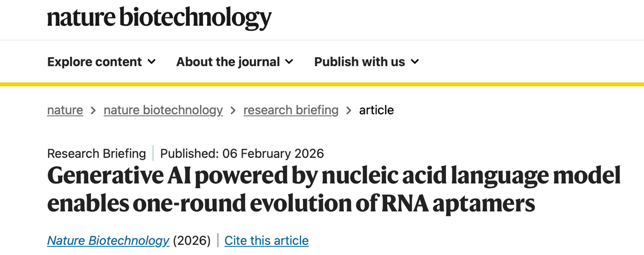Open the Explore content menu label
Viewport: 644px width, 255px height.
[94, 62]
